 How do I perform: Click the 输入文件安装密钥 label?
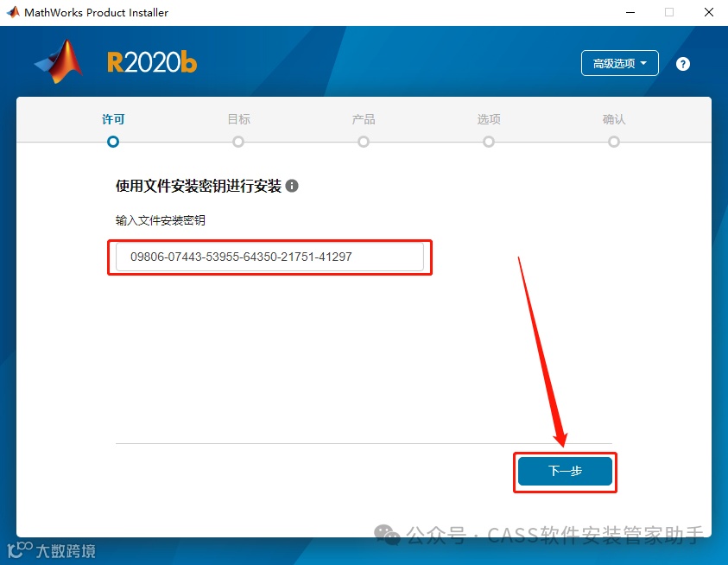[160, 220]
